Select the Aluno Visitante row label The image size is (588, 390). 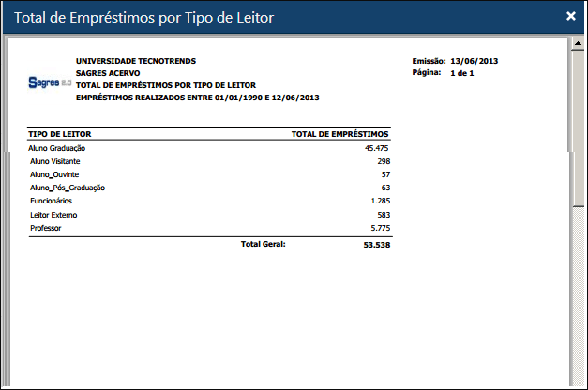[x=55, y=161]
